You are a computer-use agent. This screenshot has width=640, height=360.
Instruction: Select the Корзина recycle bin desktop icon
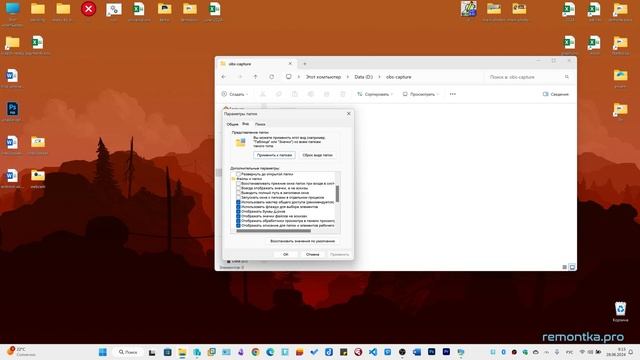click(x=620, y=311)
